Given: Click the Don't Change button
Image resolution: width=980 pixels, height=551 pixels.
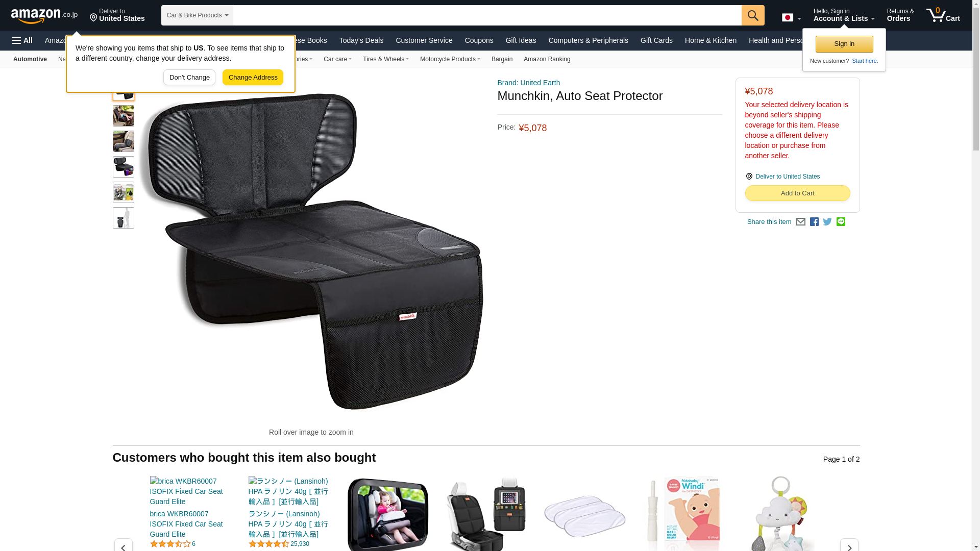Looking at the screenshot, I should tap(189, 78).
